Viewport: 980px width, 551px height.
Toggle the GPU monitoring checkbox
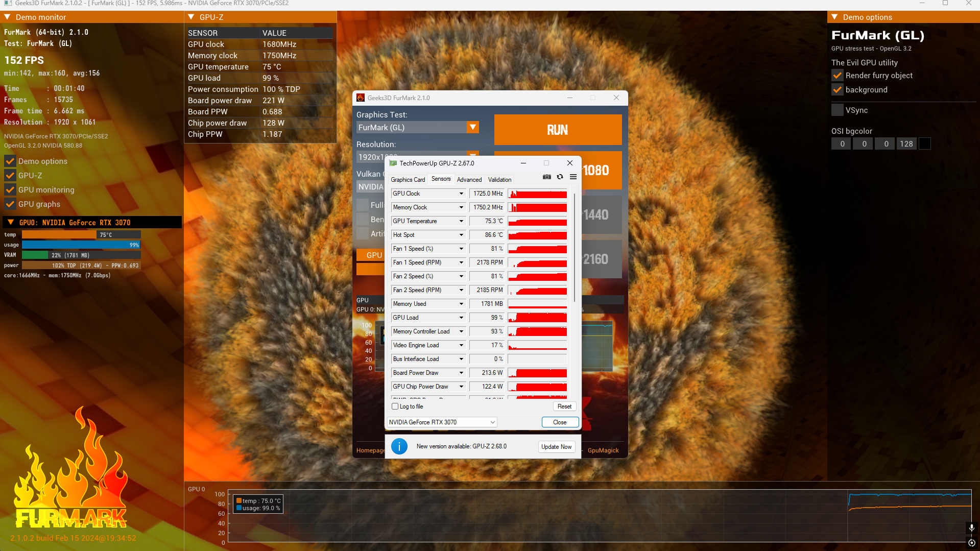(10, 190)
